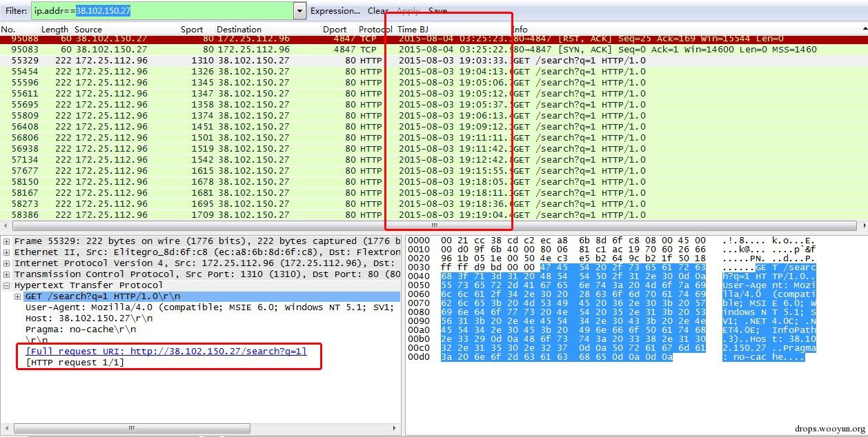
Task: Sort by the Destination column header
Action: 239,30
